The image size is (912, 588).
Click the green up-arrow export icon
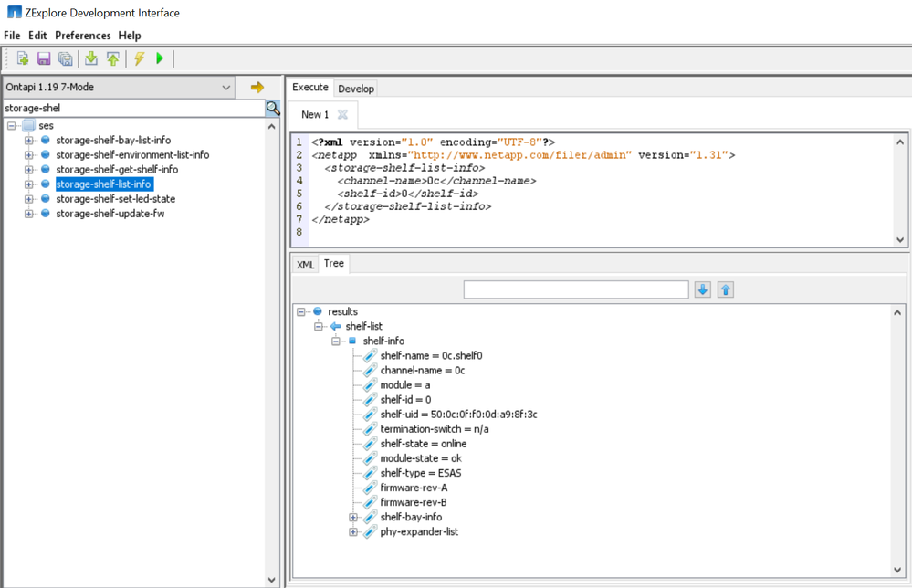113,59
